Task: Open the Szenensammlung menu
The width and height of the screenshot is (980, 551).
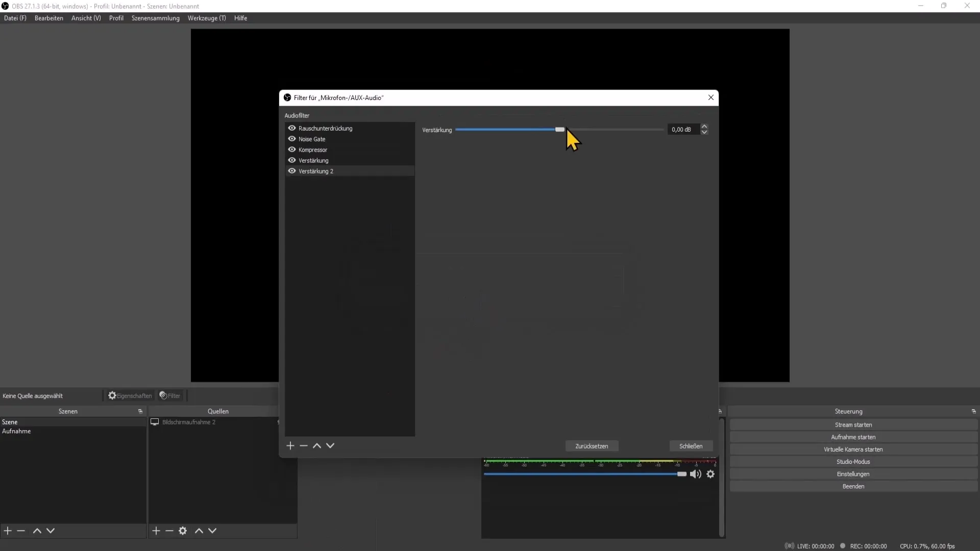Action: coord(156,18)
